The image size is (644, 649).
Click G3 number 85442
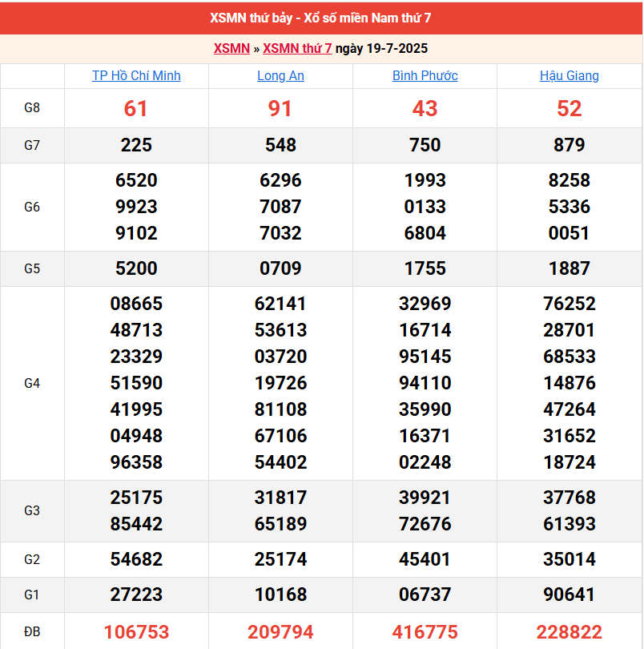coord(136,524)
